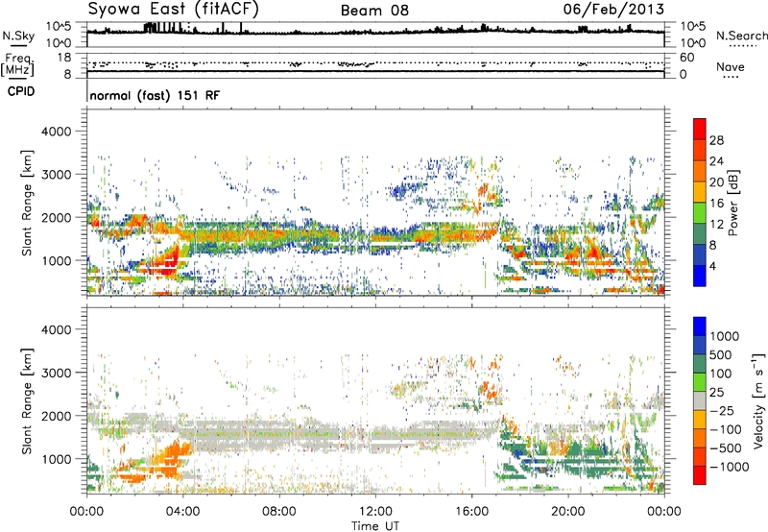Pick light green 12–16 dB power colorbar segment
The image size is (768, 532).
(x=700, y=213)
